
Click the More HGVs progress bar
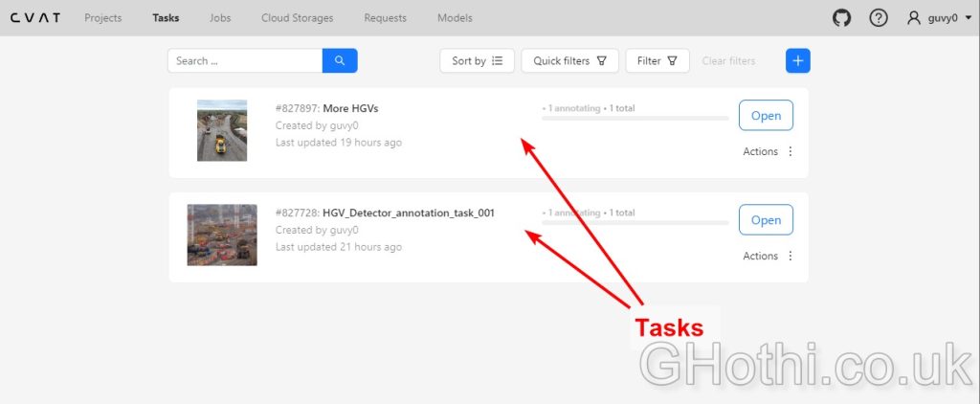click(635, 118)
